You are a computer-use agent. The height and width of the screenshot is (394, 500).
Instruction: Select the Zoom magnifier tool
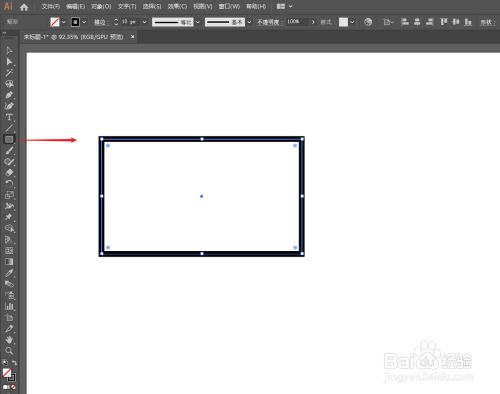[x=9, y=351]
